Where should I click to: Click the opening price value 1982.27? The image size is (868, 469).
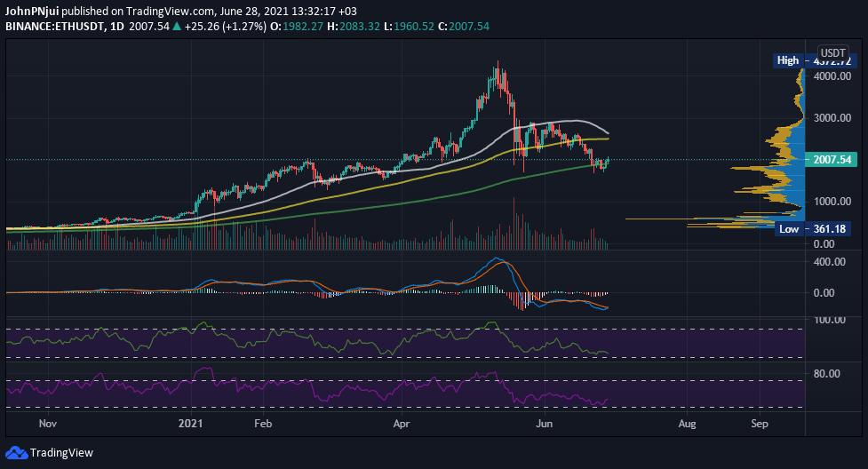[303, 26]
